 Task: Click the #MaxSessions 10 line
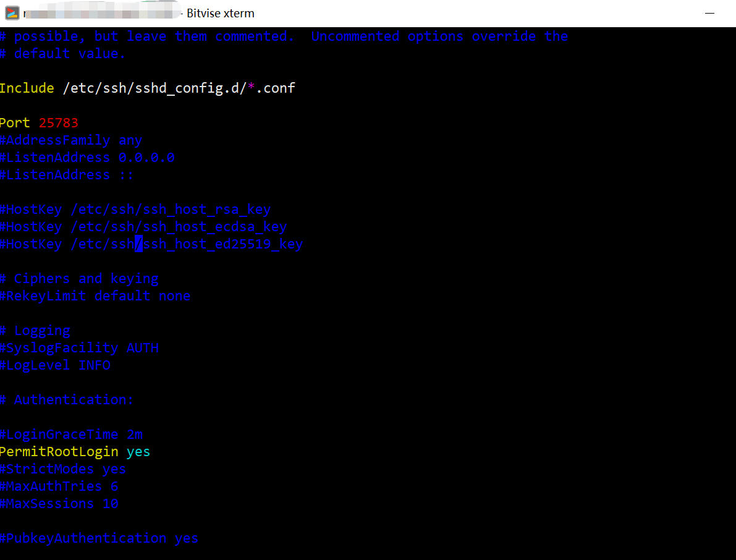pos(59,504)
